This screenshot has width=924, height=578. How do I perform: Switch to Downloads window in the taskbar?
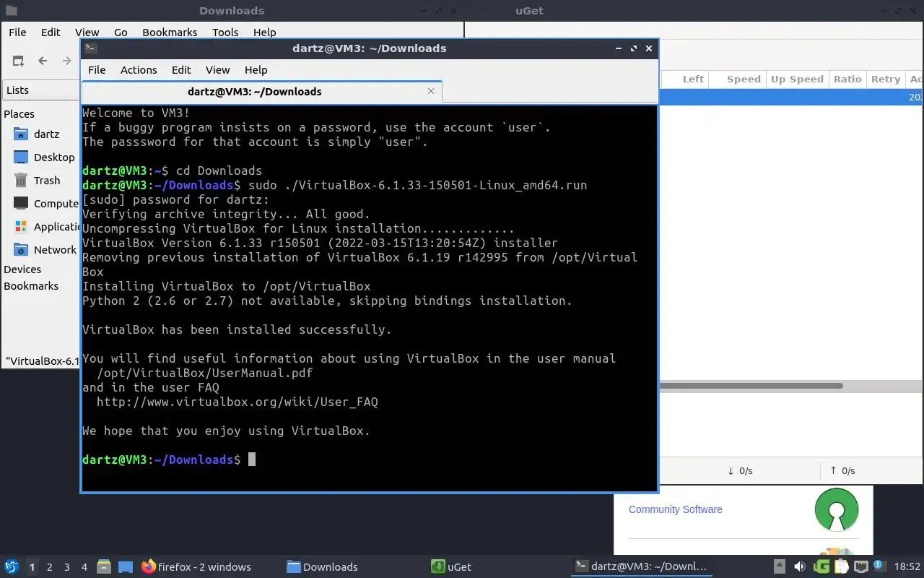[x=322, y=567]
